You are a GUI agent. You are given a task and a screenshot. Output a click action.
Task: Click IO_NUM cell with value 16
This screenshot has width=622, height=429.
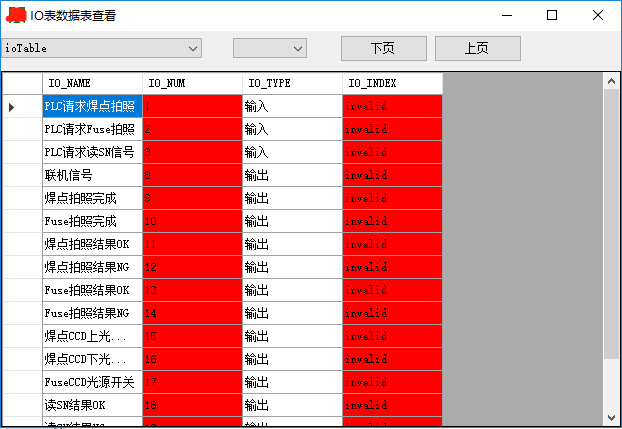(192, 360)
